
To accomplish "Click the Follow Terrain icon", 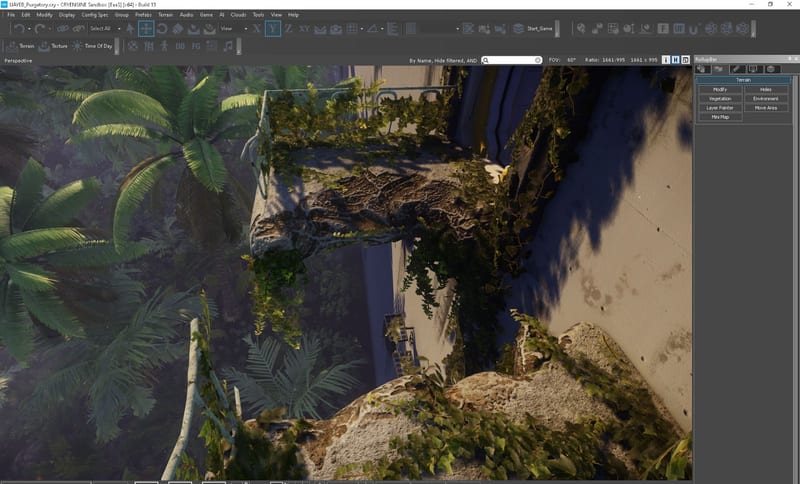I will pos(320,29).
